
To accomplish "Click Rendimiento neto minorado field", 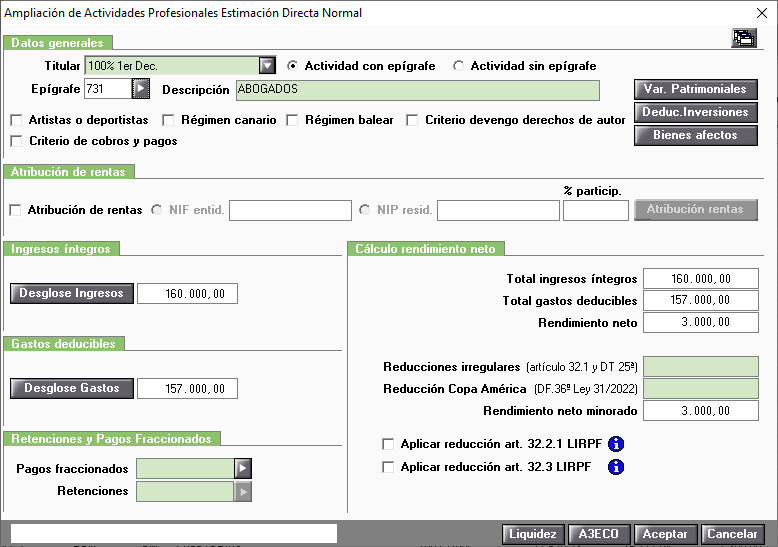I will point(701,410).
